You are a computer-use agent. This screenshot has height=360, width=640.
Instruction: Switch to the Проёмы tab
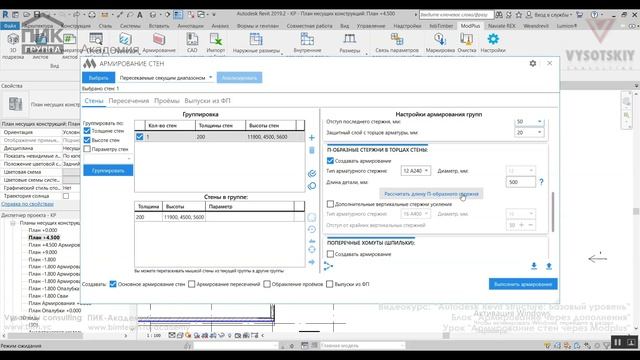click(167, 101)
